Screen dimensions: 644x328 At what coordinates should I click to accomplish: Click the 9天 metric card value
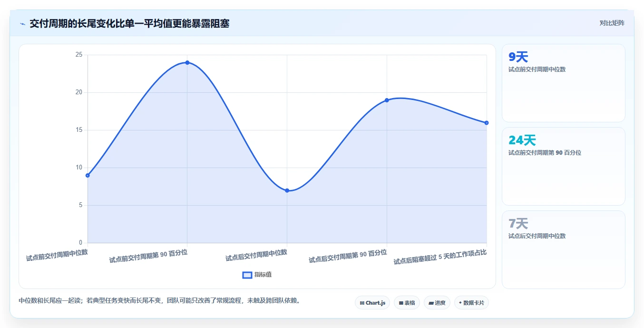(x=518, y=57)
